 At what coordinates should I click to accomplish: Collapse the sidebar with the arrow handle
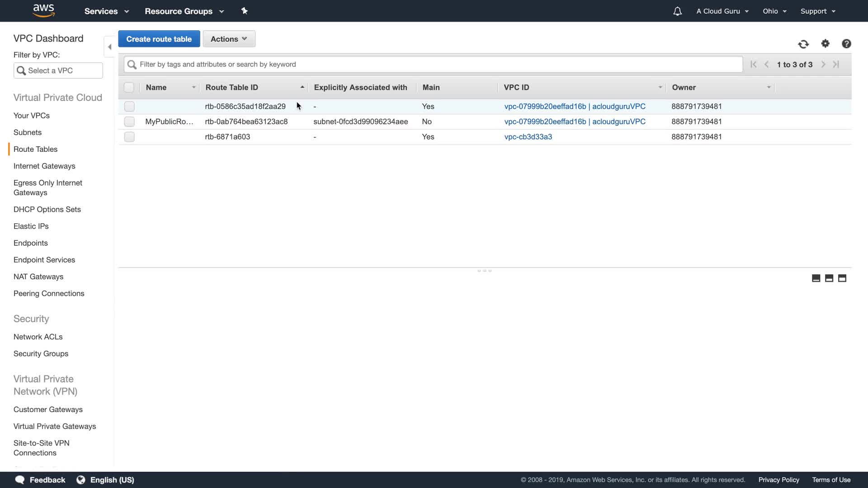click(x=109, y=47)
